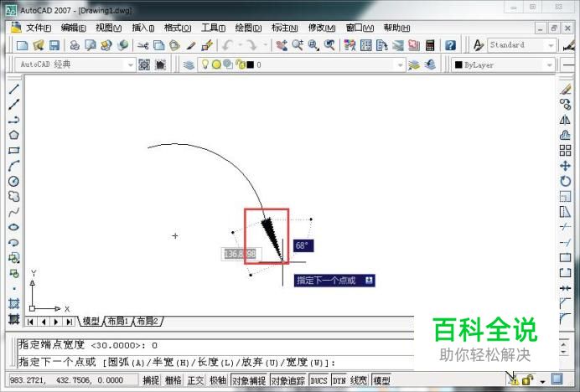The image size is (580, 392).
Task: Toggle 线宽 lineweight display
Action: (x=359, y=380)
